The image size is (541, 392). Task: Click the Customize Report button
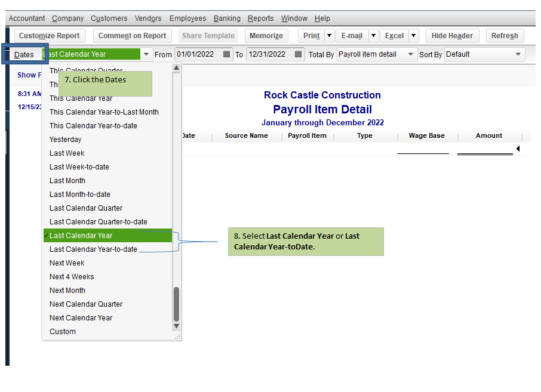pyautogui.click(x=49, y=36)
